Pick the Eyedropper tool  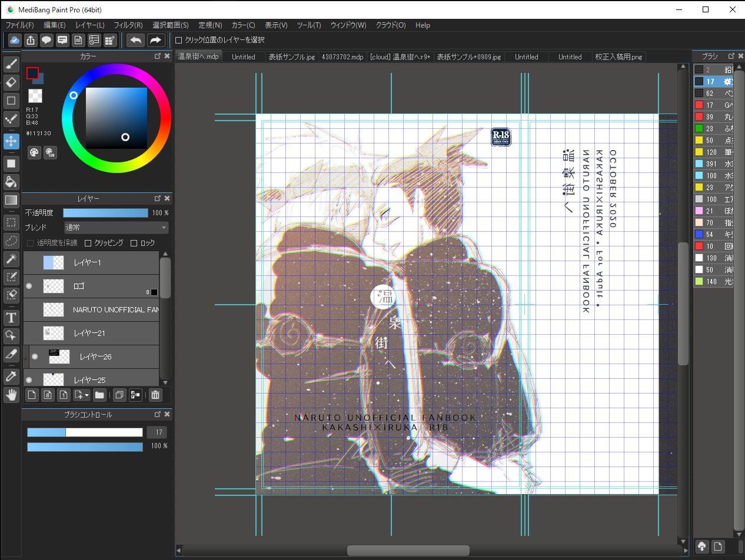point(11,376)
